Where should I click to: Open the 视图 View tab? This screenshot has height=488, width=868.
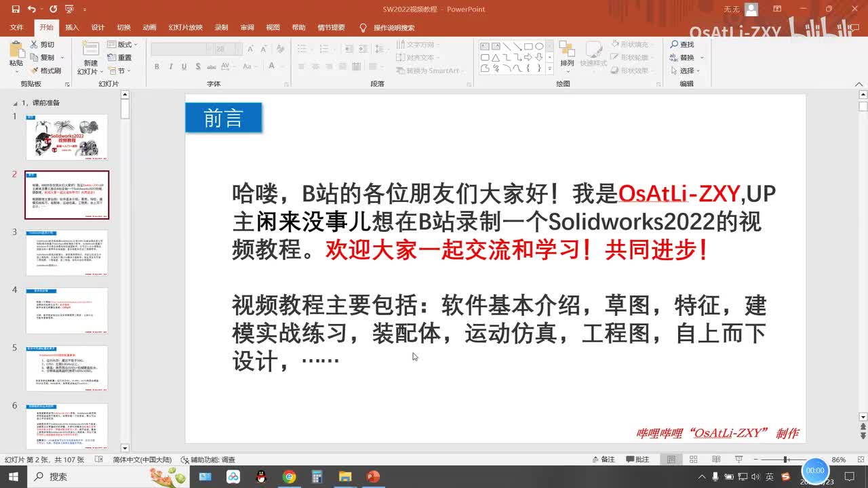point(273,28)
